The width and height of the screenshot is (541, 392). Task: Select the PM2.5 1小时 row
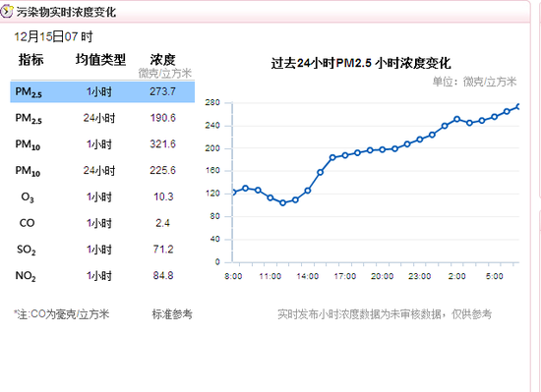[102, 92]
